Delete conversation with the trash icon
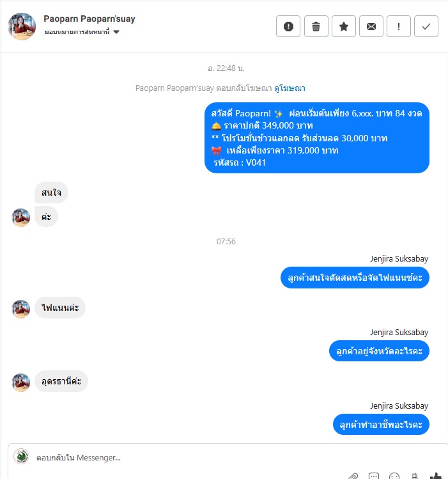The image size is (448, 479). [x=316, y=26]
